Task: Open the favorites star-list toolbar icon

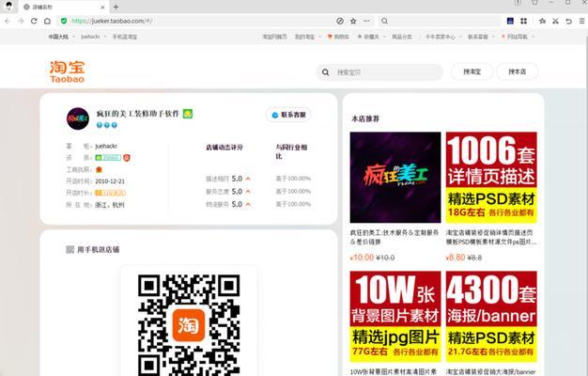Action: 542,21
